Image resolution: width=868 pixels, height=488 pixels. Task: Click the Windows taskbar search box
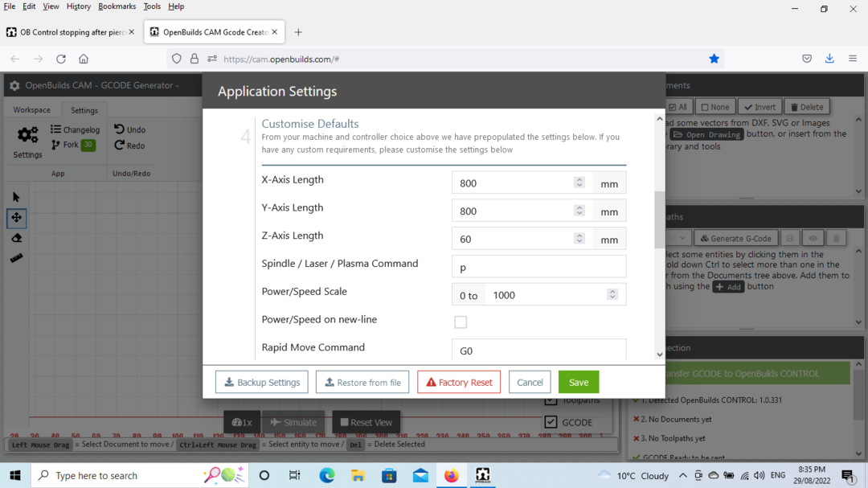141,475
